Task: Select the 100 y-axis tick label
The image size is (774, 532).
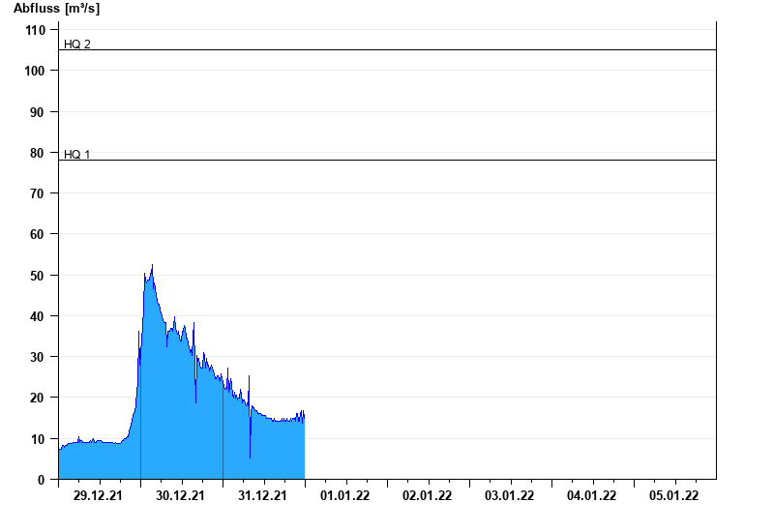Action: pos(36,72)
